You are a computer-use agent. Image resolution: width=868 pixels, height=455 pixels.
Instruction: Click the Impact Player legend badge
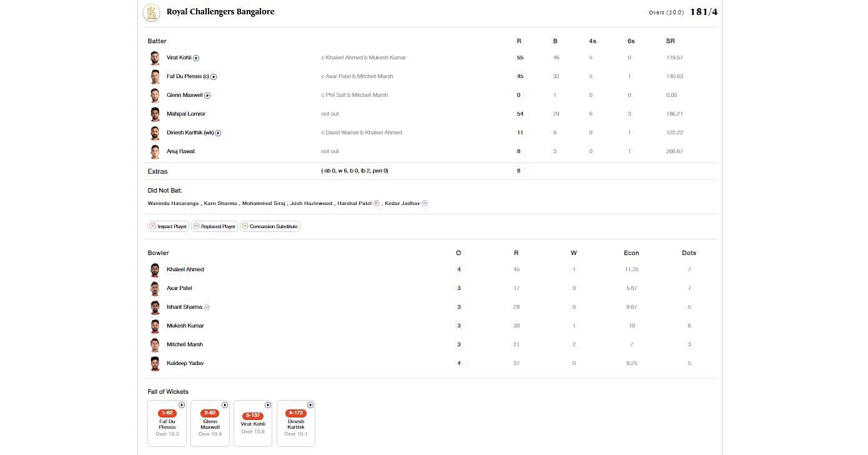168,226
